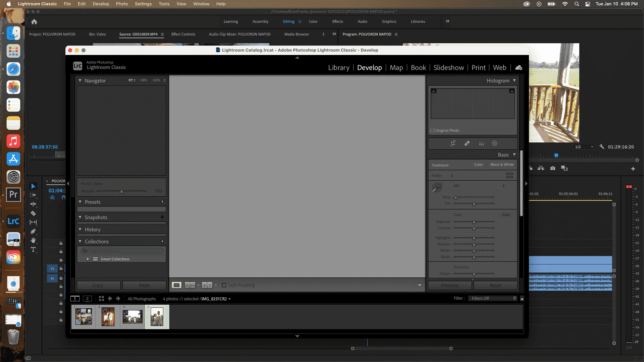Click the cloud sync icon in Lightroom
This screenshot has width=644, height=362.
coord(519,68)
